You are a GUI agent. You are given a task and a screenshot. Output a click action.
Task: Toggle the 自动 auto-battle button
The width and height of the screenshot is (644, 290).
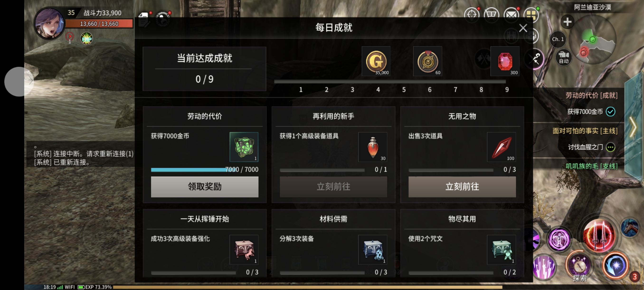click(x=563, y=58)
